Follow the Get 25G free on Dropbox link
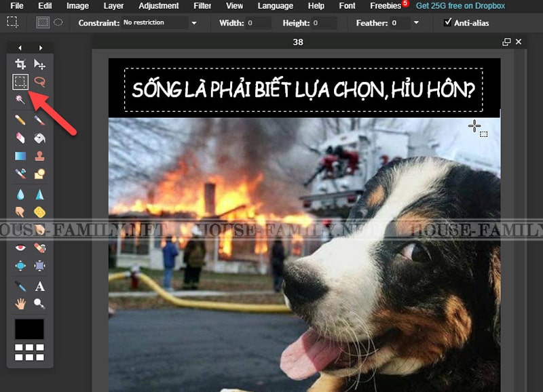The height and width of the screenshot is (392, 543). [460, 6]
